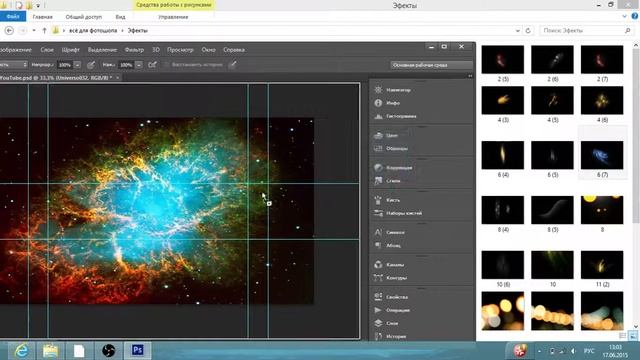The height and width of the screenshot is (360, 640).
Task: Enable airbrush mode icon in options bar
Action: coord(152,64)
